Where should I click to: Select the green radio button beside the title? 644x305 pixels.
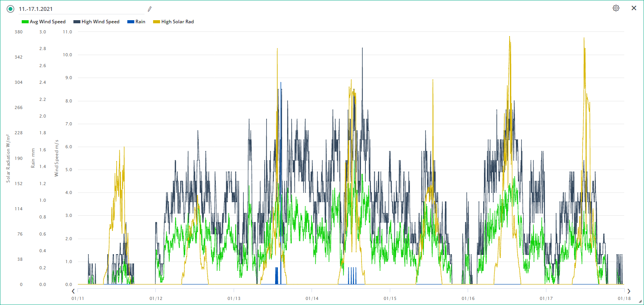click(10, 9)
